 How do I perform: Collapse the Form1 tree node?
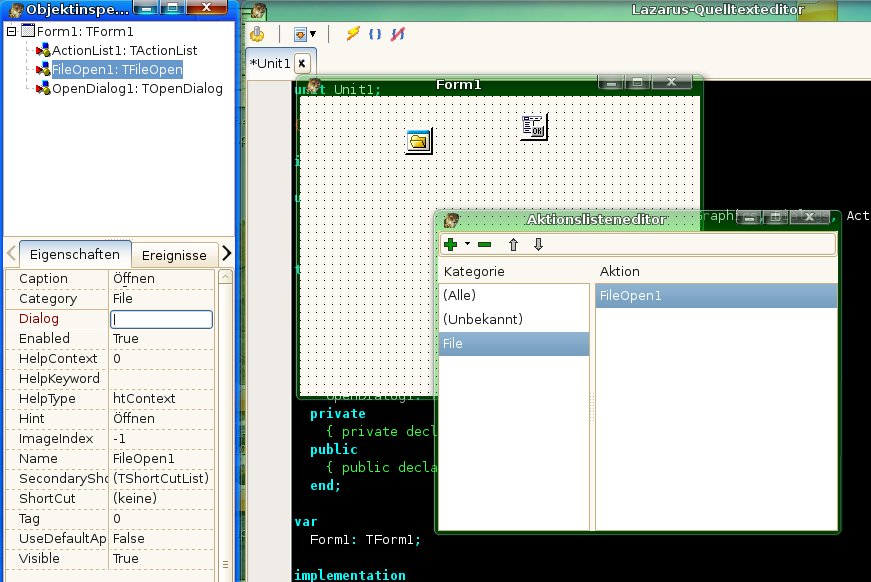(11, 31)
